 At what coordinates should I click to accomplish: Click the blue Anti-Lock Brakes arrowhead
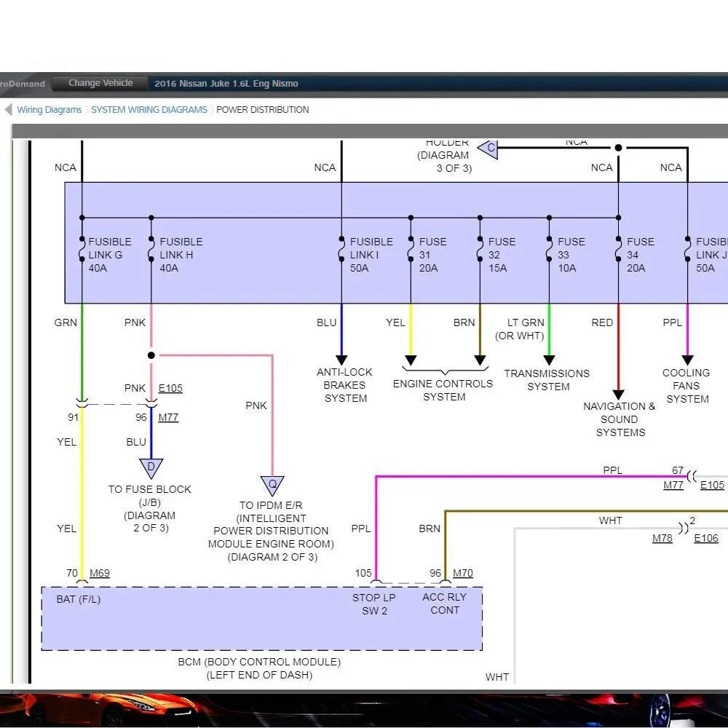tap(341, 359)
